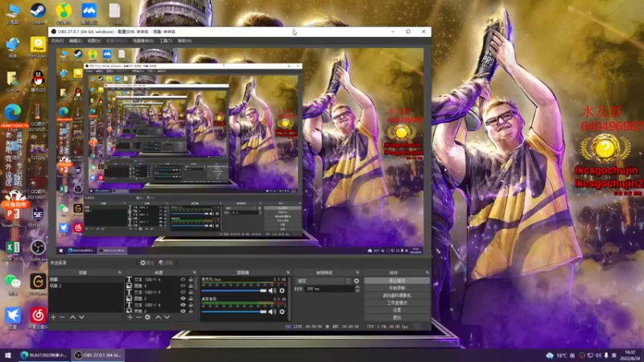Pop out the controls dock panel icon
Image resolution: width=644 pixels, height=362 pixels.
pos(427,273)
